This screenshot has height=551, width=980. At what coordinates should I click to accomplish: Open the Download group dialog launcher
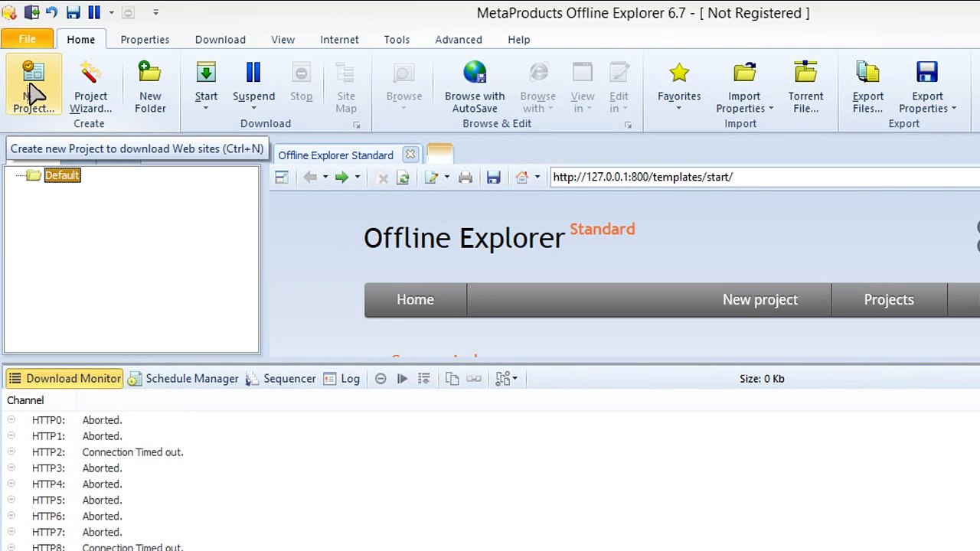[357, 125]
